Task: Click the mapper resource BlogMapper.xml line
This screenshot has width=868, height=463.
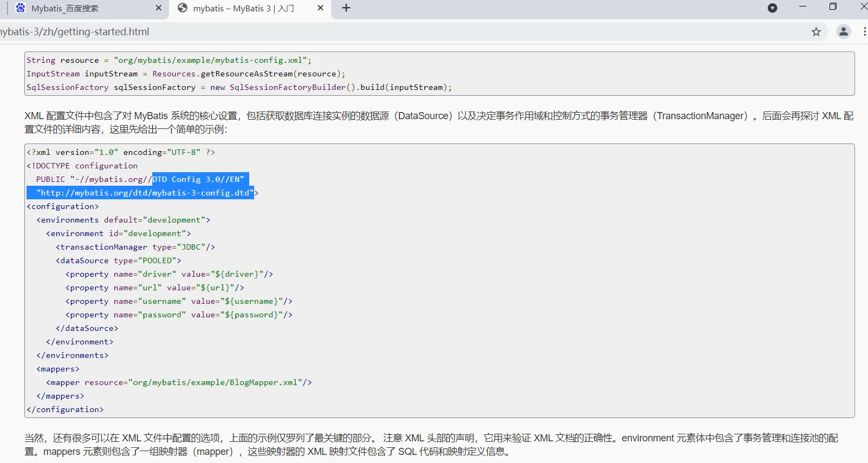Action: [x=179, y=382]
